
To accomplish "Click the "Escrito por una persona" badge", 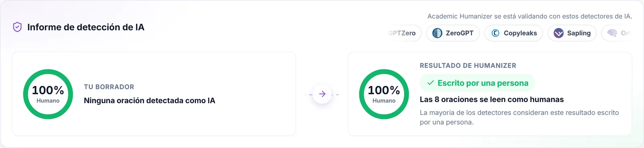I will pos(477,83).
